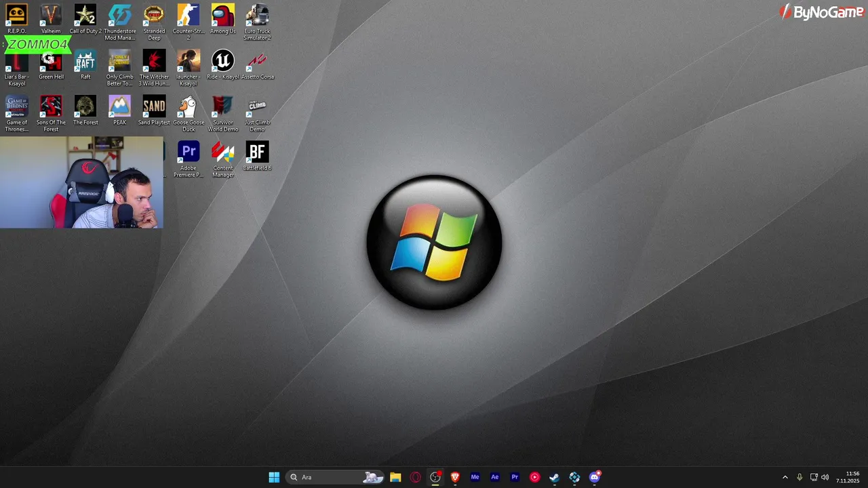Open the volume speaker control
The width and height of the screenshot is (868, 488).
tap(825, 477)
